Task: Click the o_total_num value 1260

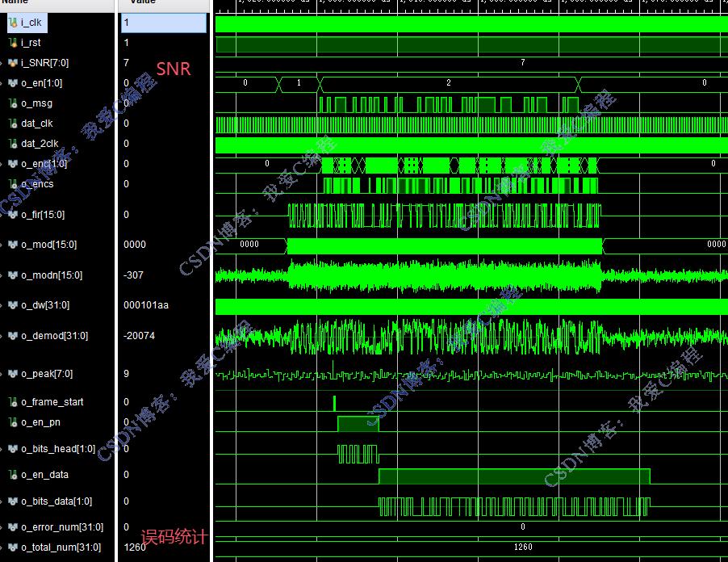Action: 135,547
